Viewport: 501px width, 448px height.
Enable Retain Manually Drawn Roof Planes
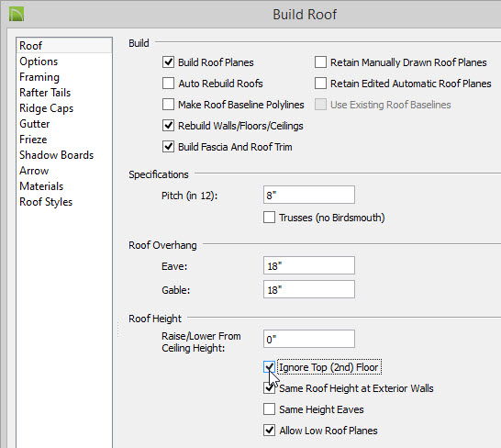pos(320,62)
